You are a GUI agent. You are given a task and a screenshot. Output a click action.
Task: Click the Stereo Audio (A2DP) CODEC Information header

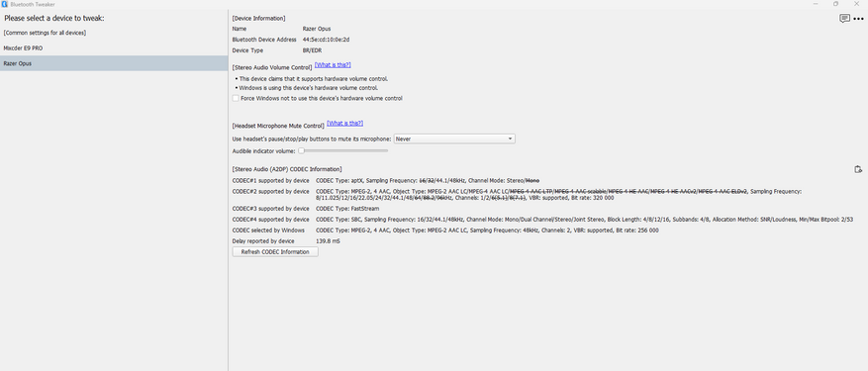click(287, 169)
